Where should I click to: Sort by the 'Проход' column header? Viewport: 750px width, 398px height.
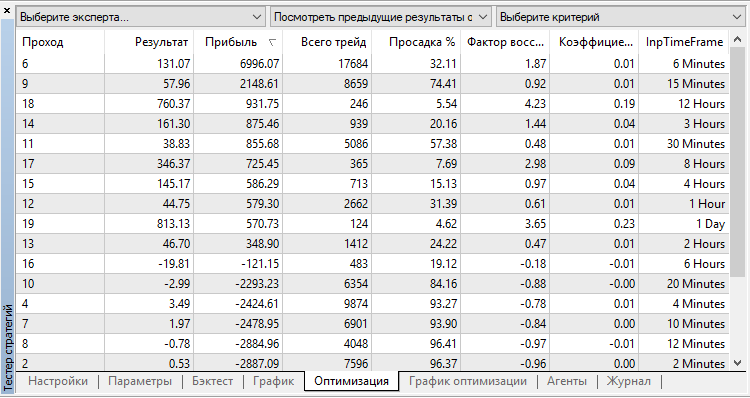(x=60, y=42)
